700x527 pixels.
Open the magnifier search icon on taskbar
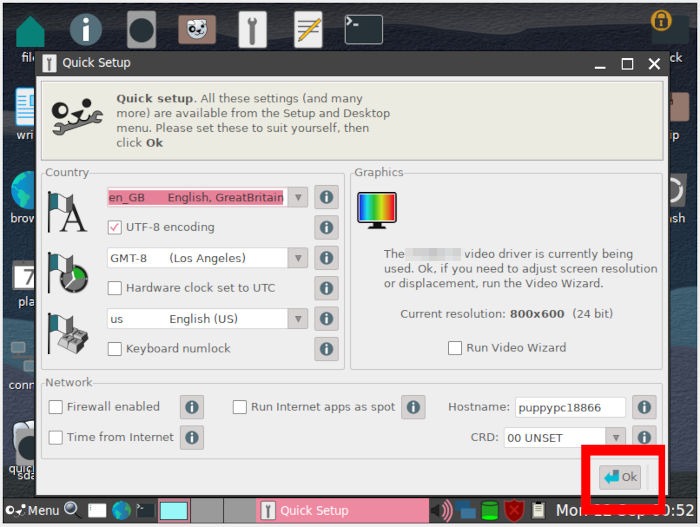tap(72, 510)
